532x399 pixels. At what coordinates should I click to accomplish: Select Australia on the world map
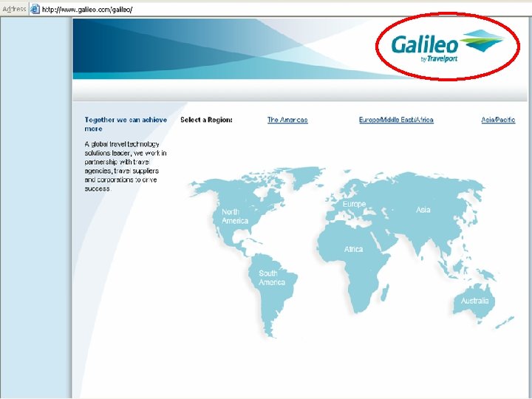point(474,301)
